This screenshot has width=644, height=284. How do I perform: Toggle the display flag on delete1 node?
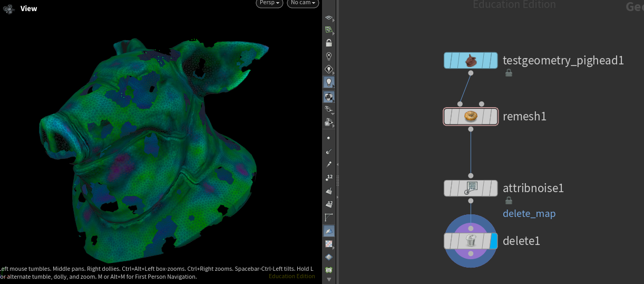click(493, 241)
